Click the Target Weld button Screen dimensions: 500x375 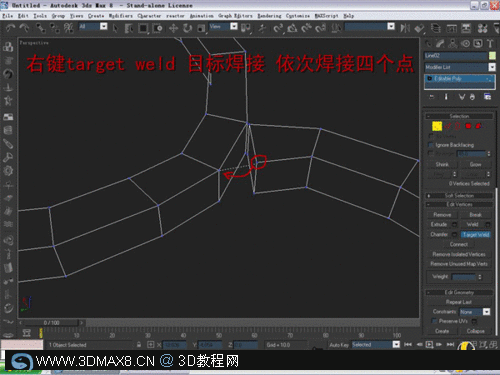(476, 235)
